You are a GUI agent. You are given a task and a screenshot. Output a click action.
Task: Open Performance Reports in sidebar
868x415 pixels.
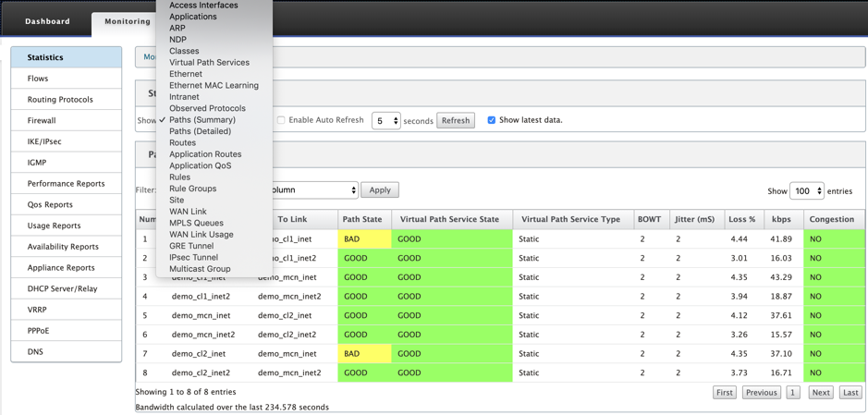[x=66, y=184]
